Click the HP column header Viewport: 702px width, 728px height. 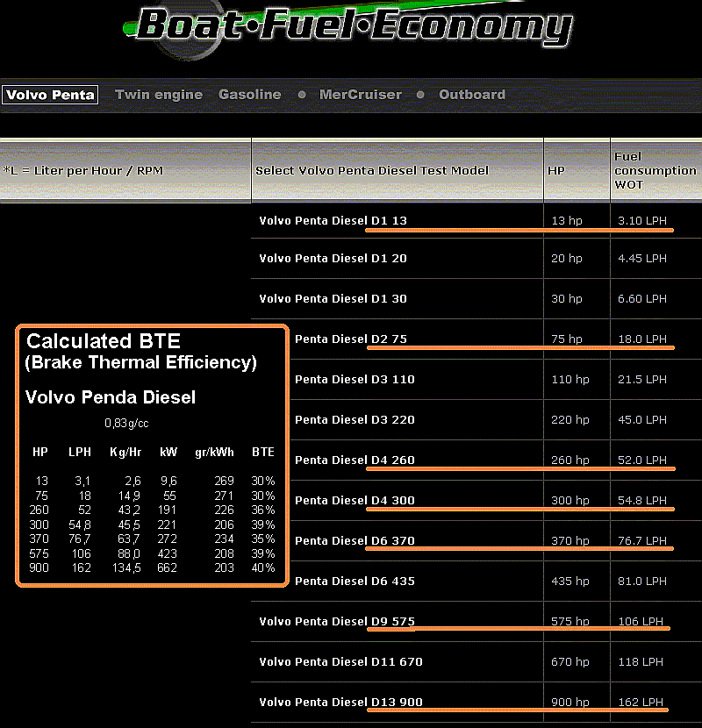point(556,170)
